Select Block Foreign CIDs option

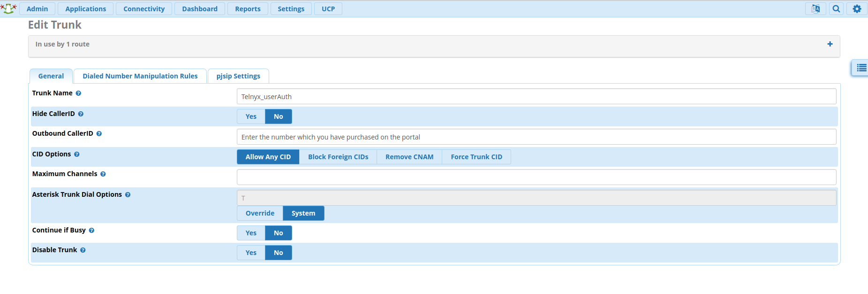click(338, 157)
